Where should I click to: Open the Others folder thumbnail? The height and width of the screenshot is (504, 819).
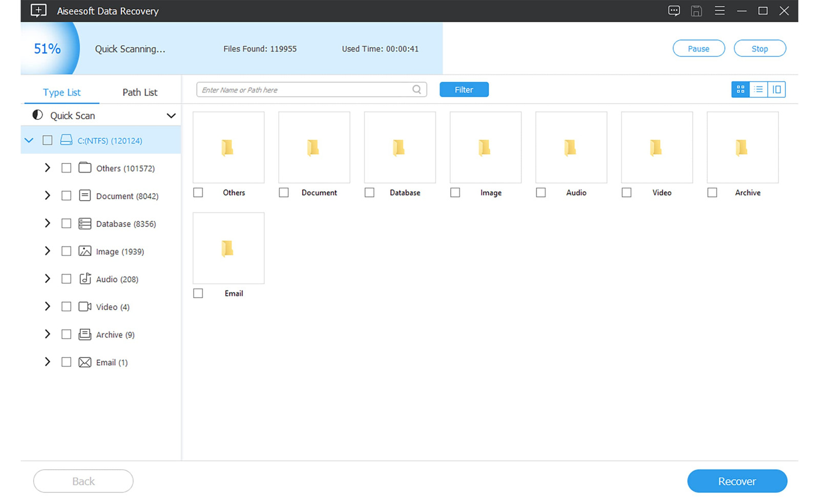point(228,148)
